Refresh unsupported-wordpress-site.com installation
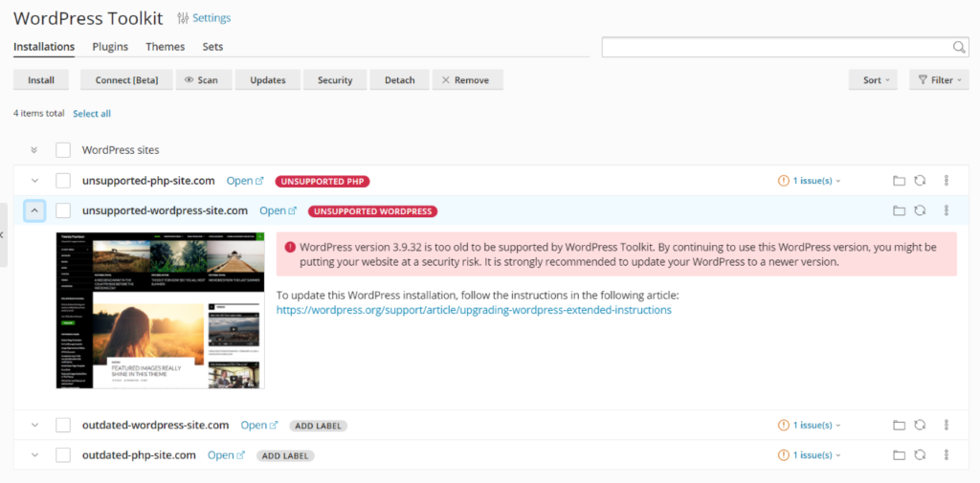Image resolution: width=980 pixels, height=483 pixels. [x=920, y=210]
